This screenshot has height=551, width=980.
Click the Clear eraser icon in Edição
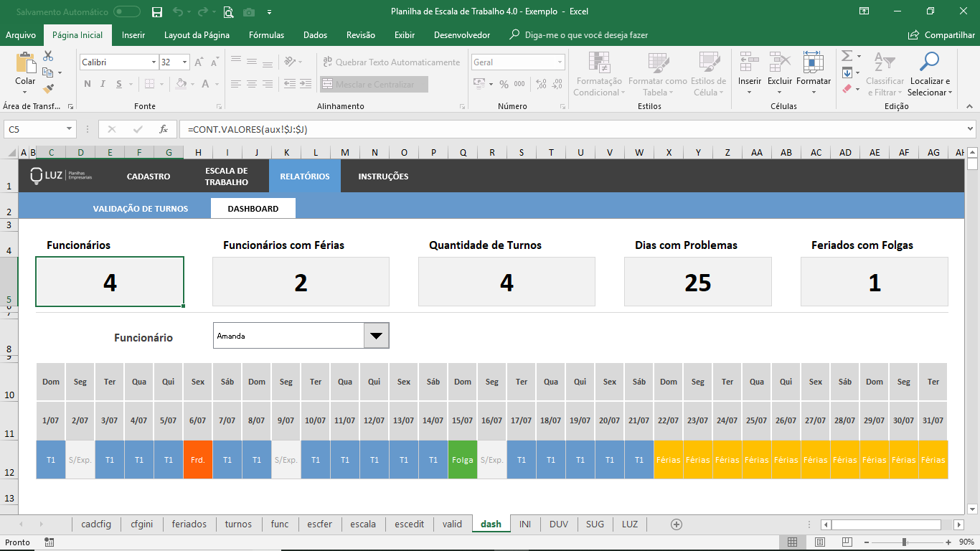coord(847,89)
